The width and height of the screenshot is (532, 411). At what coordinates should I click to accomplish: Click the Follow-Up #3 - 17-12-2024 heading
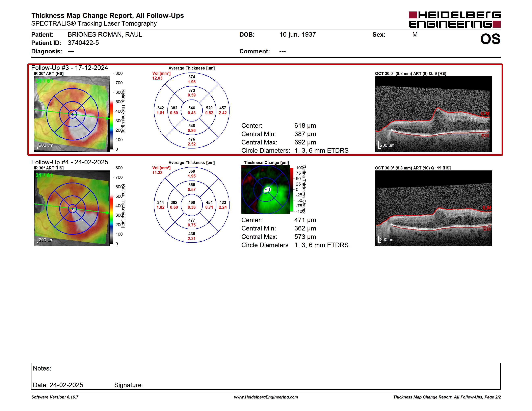tap(70, 68)
